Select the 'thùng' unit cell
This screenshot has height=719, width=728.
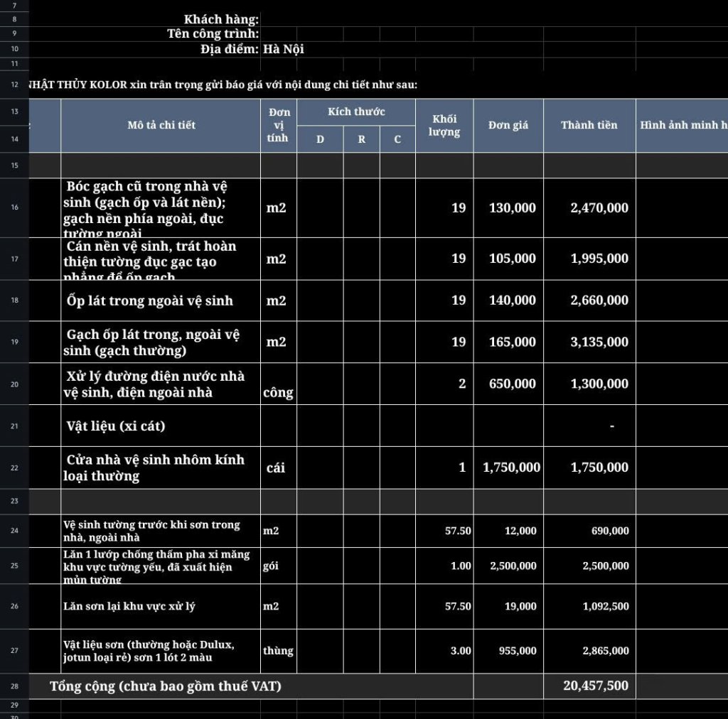coord(279,651)
